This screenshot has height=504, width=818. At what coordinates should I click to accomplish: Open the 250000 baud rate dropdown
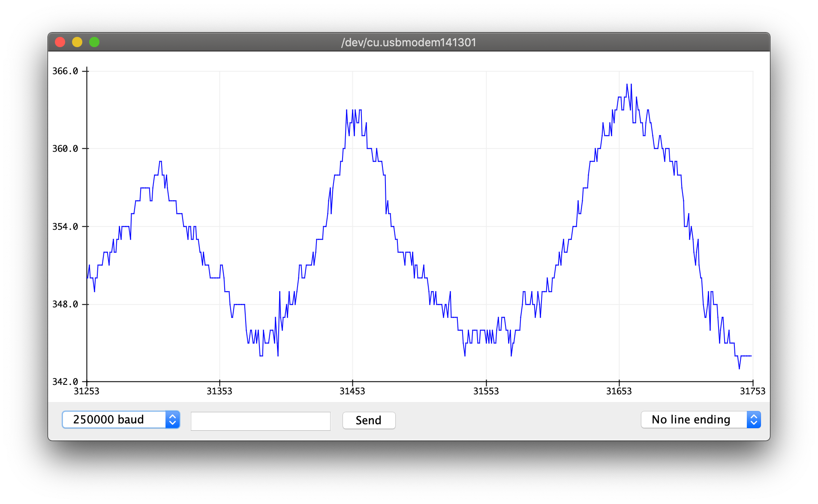pos(121,420)
